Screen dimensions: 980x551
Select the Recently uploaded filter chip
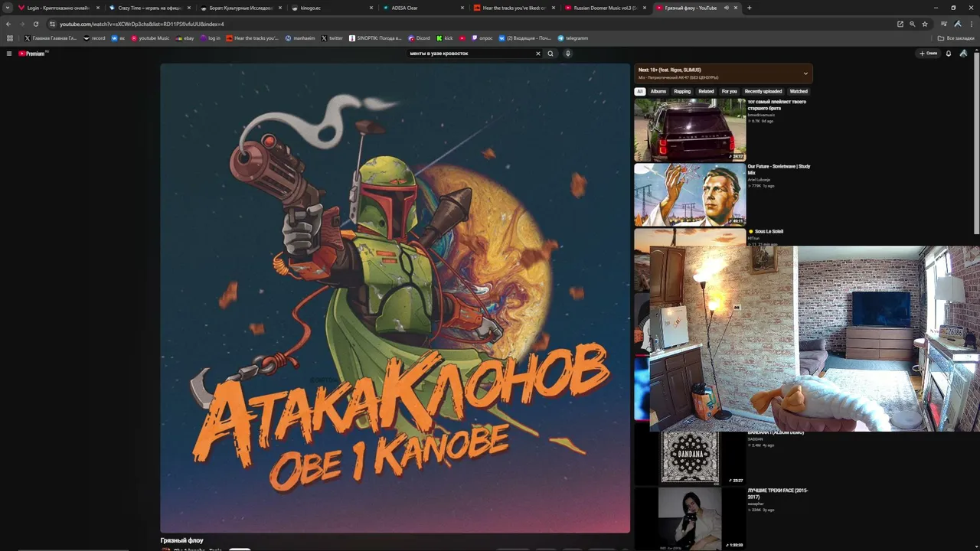(763, 92)
